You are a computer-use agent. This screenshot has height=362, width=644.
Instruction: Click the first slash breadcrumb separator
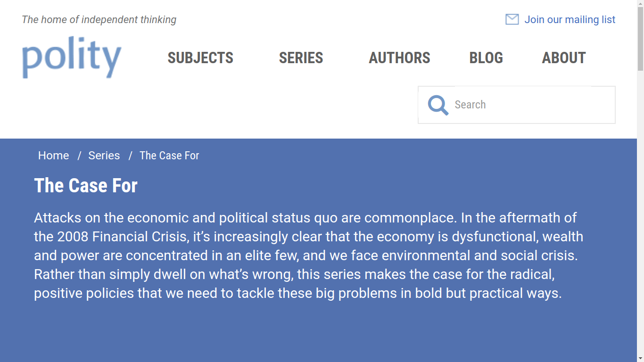click(x=79, y=156)
